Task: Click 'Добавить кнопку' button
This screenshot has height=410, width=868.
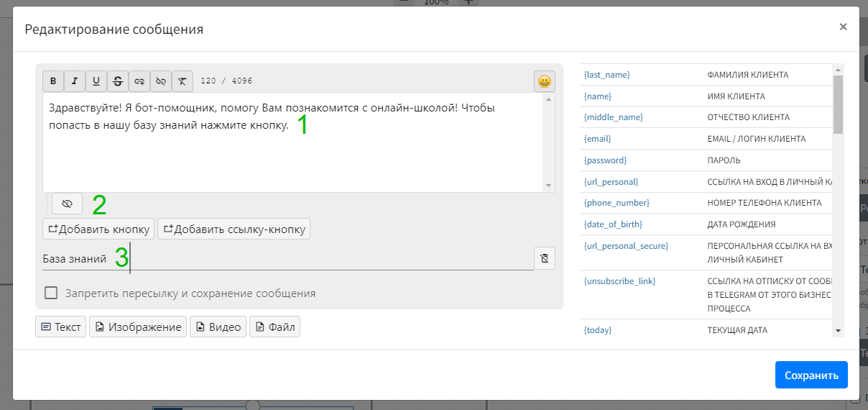Action: [x=98, y=229]
